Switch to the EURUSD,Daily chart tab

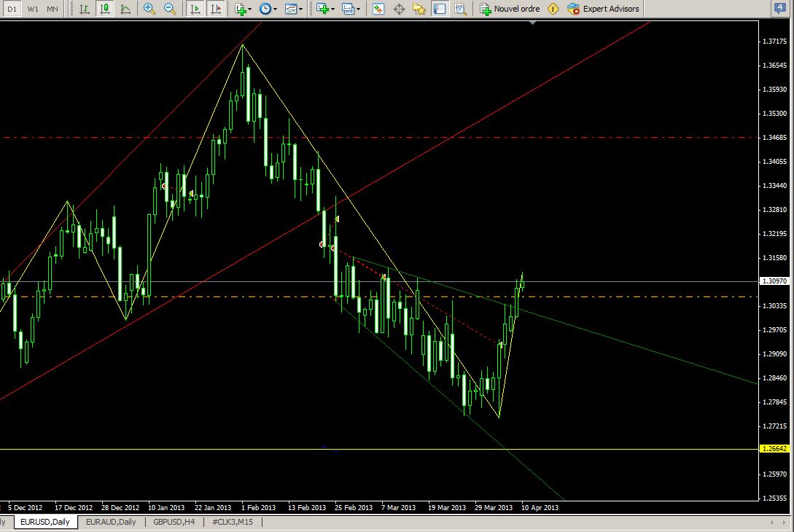click(45, 522)
